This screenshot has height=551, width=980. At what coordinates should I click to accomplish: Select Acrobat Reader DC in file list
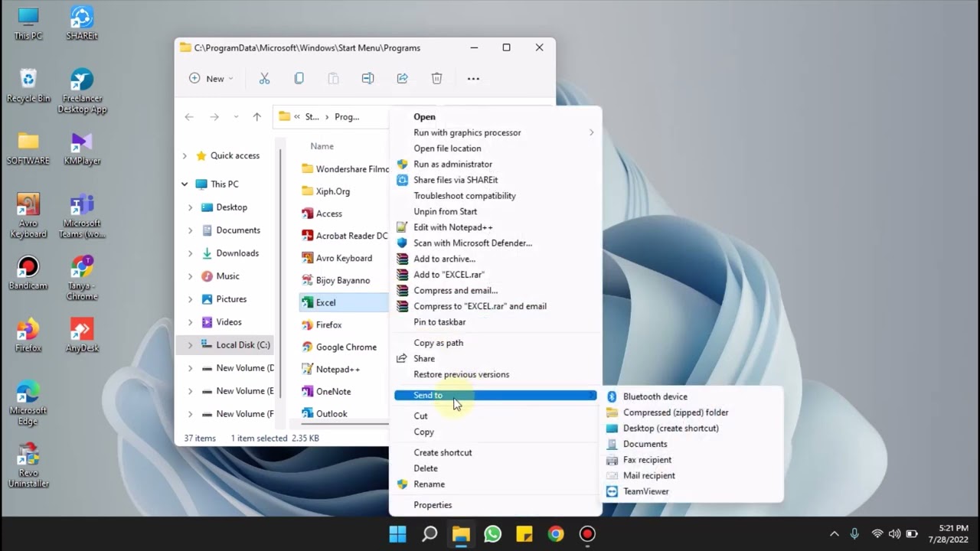coord(344,236)
